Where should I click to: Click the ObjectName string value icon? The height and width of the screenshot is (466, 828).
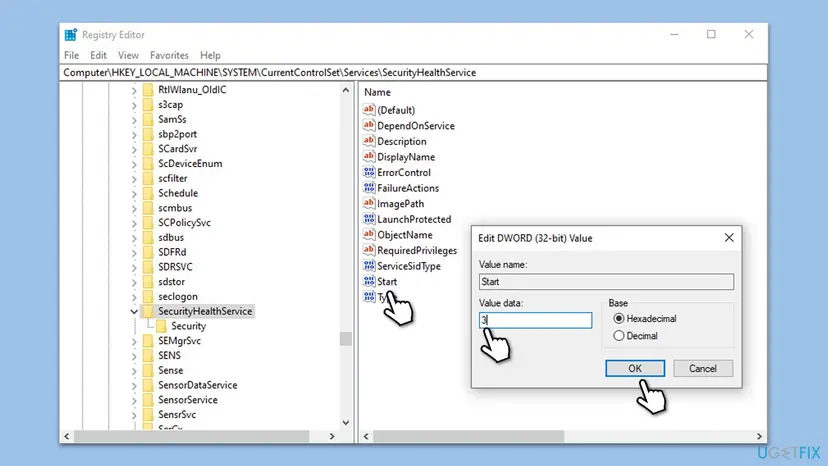369,234
